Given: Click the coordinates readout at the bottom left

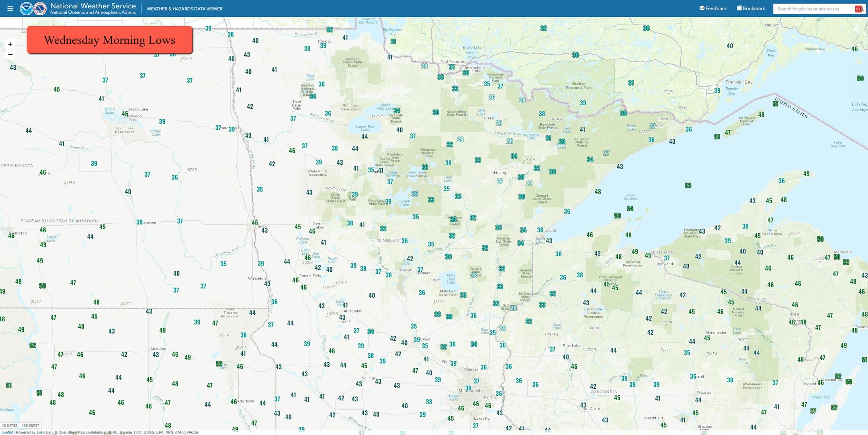Looking at the screenshot, I should point(20,426).
